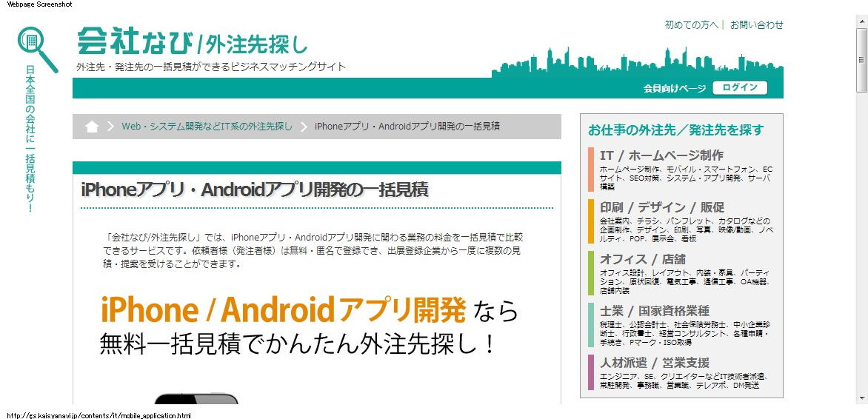Screen dimensions: 868x419
Task: Open the 初めての方へ link
Action: [692, 25]
